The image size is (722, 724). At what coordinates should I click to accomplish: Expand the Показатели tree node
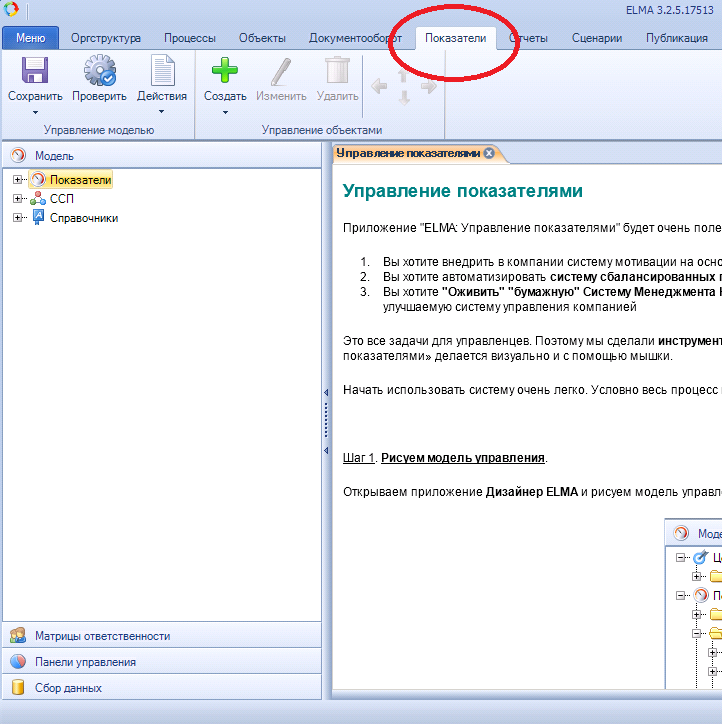pos(18,180)
